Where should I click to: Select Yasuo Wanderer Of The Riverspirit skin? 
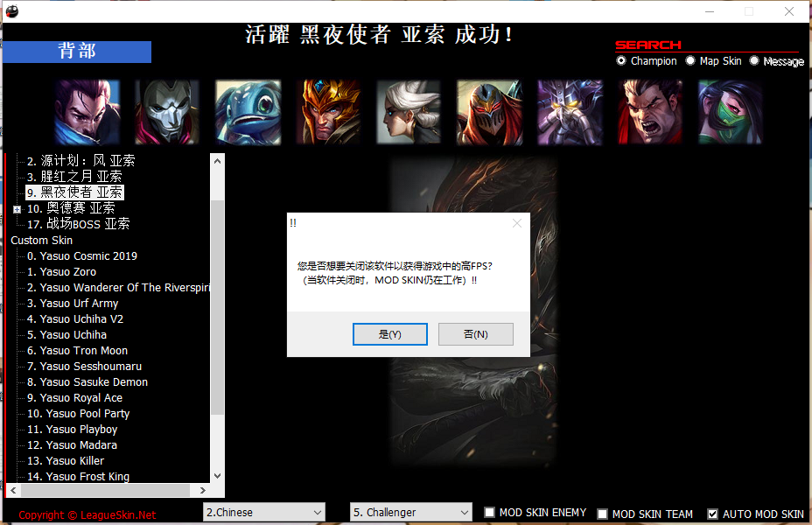119,287
